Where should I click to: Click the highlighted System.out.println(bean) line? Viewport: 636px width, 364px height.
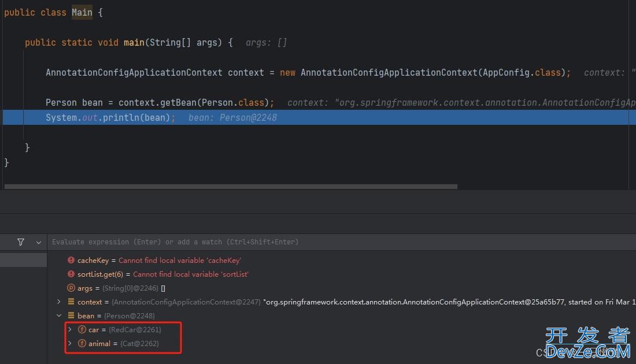click(110, 118)
